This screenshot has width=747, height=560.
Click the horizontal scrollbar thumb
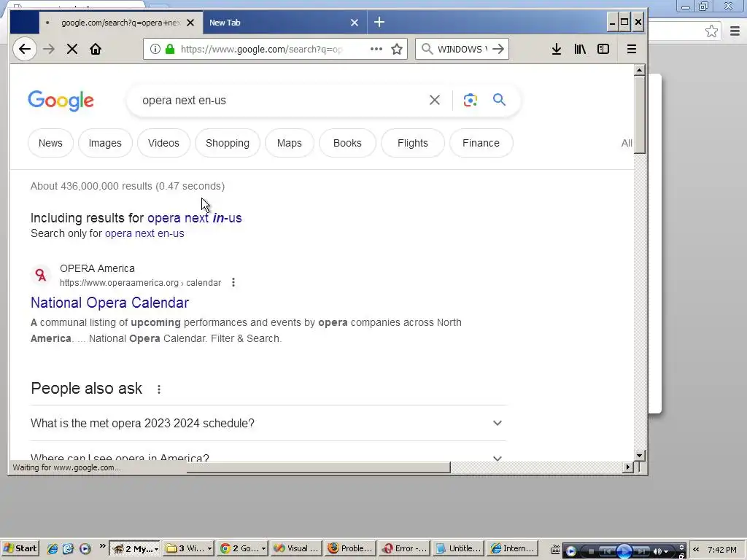tap(318, 467)
